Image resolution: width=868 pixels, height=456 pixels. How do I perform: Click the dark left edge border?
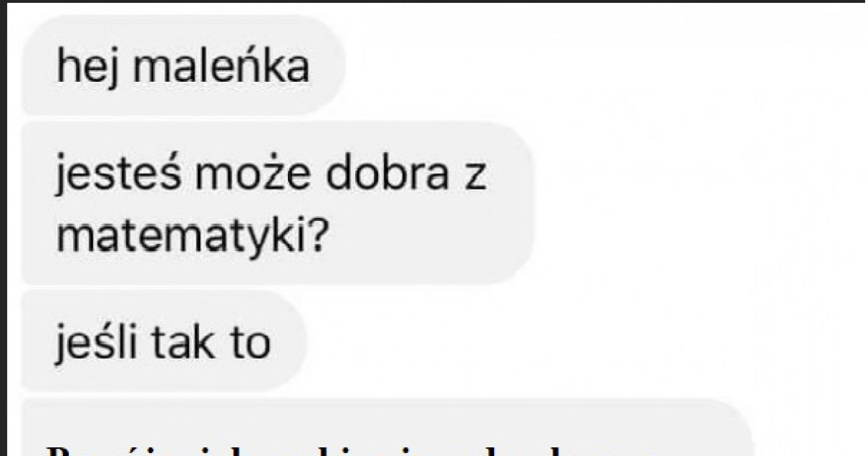click(x=3, y=228)
